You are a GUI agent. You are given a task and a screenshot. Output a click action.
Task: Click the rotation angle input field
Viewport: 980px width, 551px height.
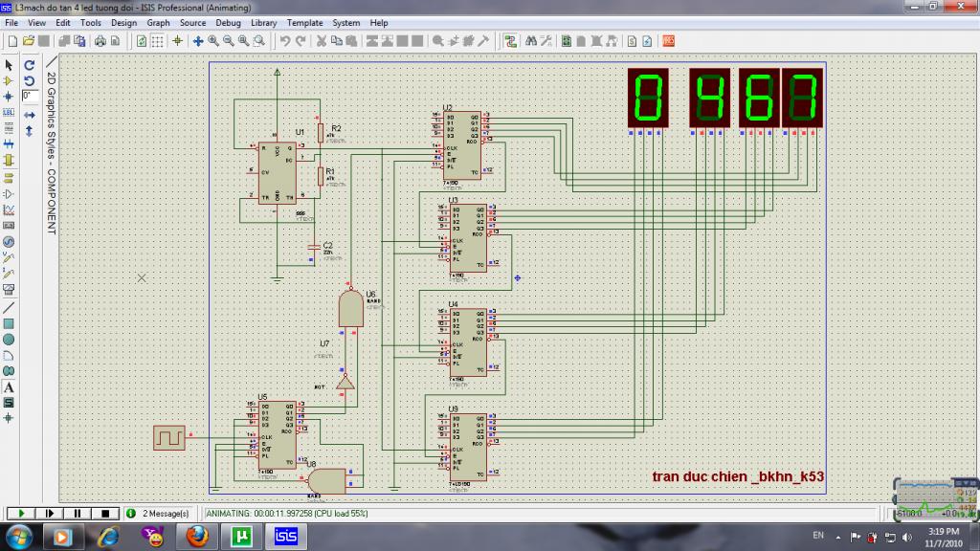click(30, 97)
